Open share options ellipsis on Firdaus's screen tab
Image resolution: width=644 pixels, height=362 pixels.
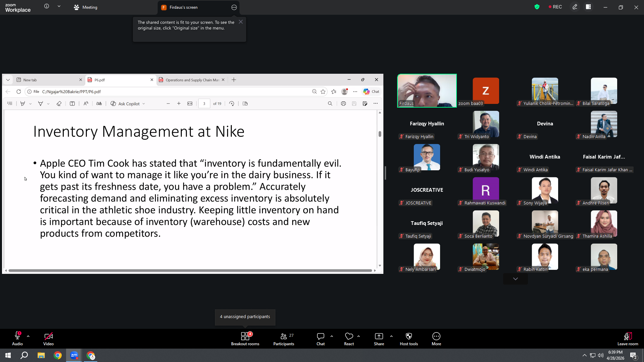[x=234, y=7]
